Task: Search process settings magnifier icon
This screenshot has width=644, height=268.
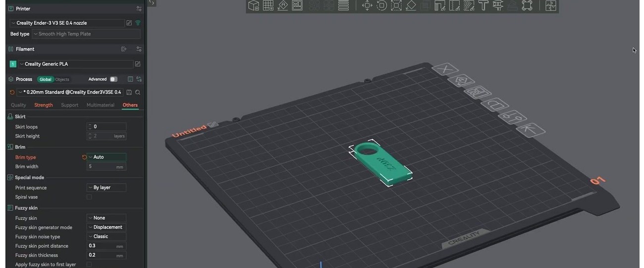Action: point(138,92)
